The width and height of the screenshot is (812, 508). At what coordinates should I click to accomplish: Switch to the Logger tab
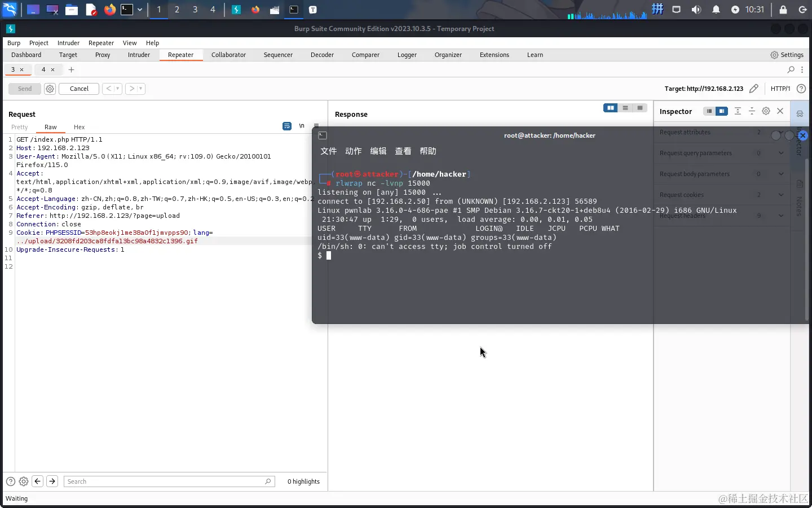407,55
